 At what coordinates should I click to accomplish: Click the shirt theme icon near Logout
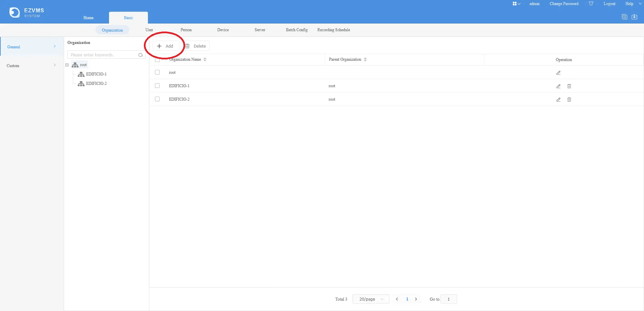(591, 4)
